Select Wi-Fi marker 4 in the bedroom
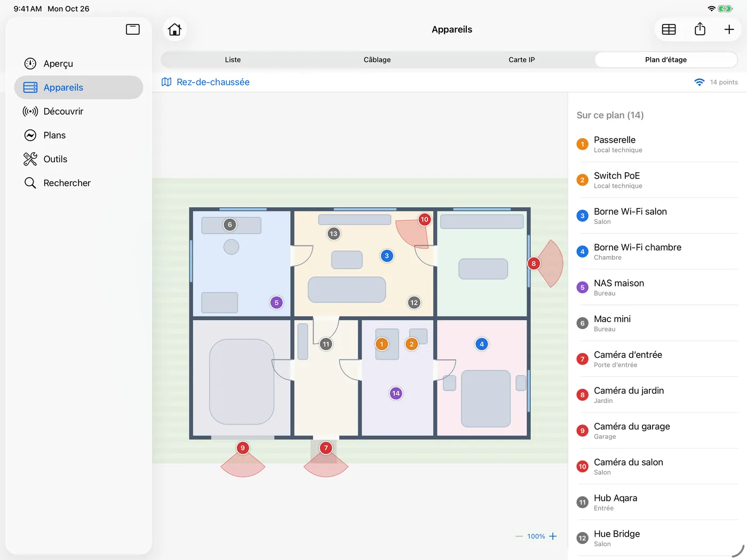 482,344
